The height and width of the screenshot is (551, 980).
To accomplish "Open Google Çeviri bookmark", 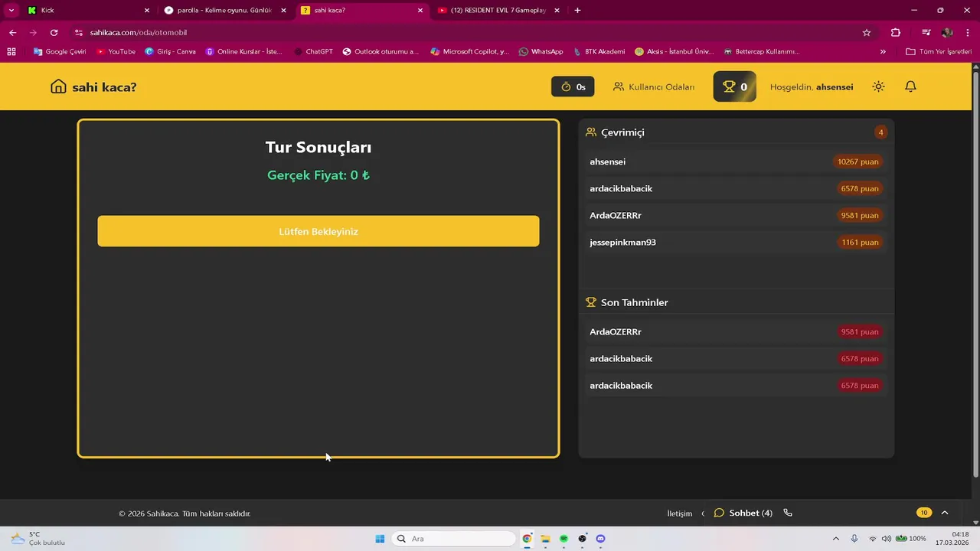I will coord(60,51).
